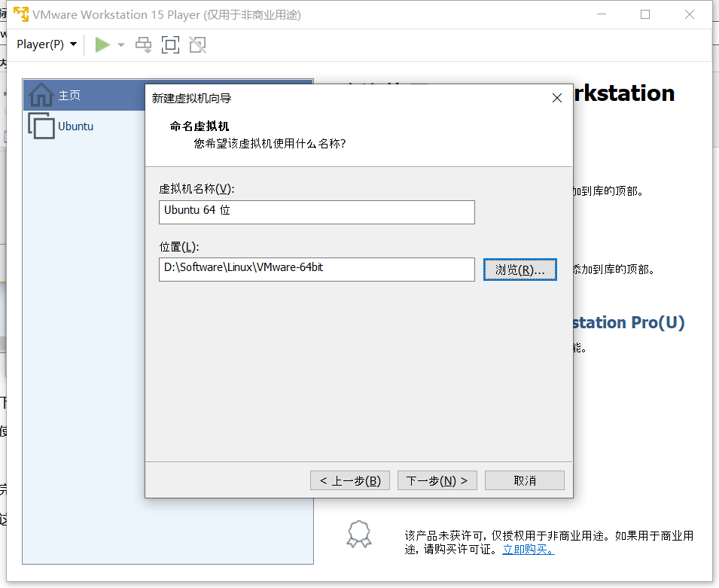The width and height of the screenshot is (719, 588).
Task: Click the 浏览(R)... browse button
Action: (520, 270)
